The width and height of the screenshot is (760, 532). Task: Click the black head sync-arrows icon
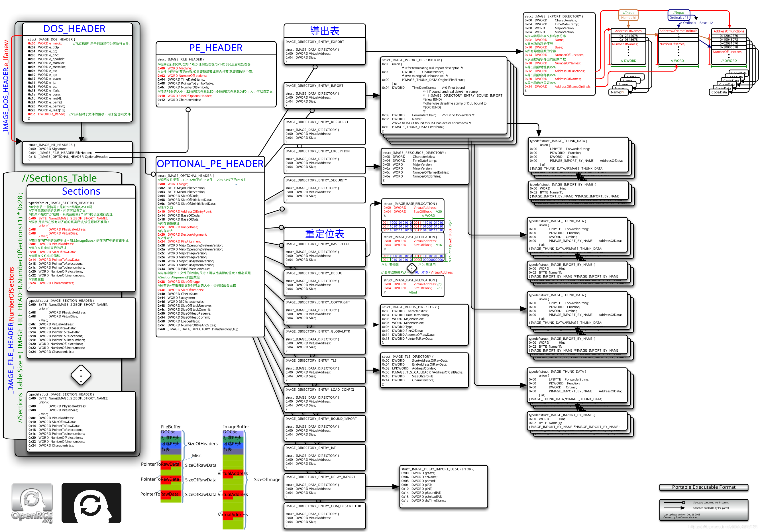[91, 503]
